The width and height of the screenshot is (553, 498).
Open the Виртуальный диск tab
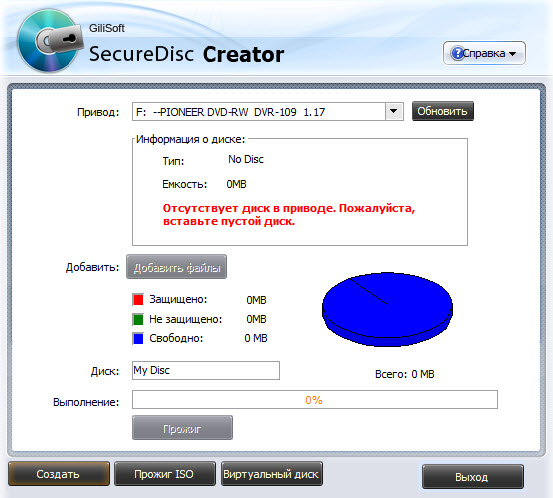tap(272, 474)
